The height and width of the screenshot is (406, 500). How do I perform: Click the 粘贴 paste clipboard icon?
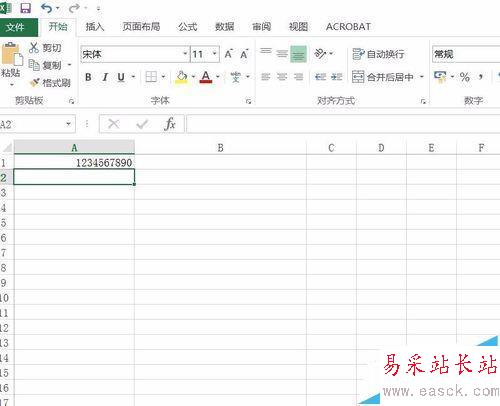coord(12,54)
